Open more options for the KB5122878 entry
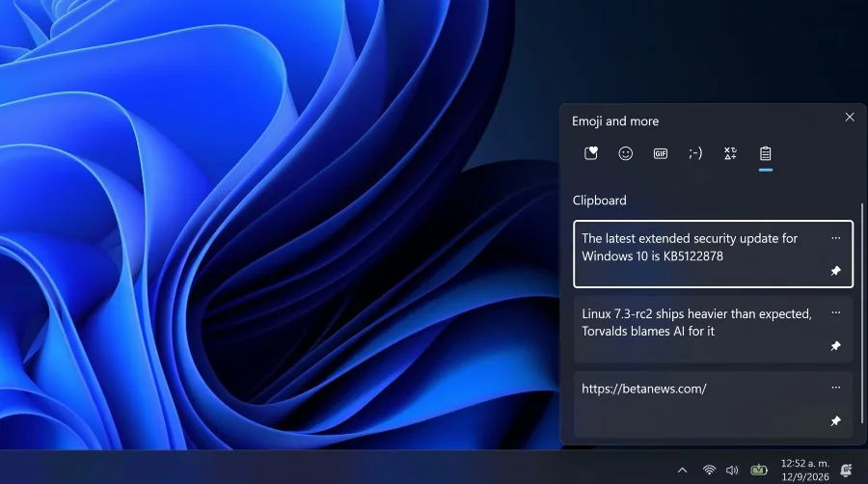This screenshot has height=484, width=868. coord(836,238)
